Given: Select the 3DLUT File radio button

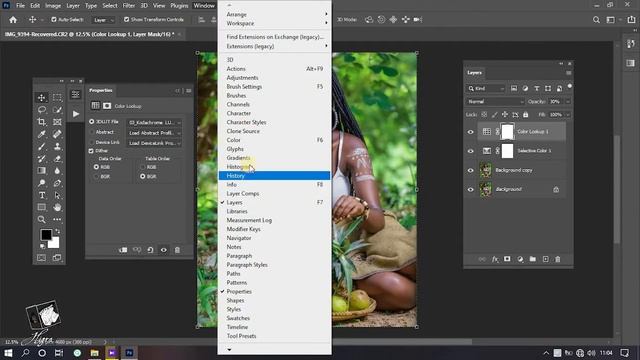Looking at the screenshot, I should tap(91, 122).
